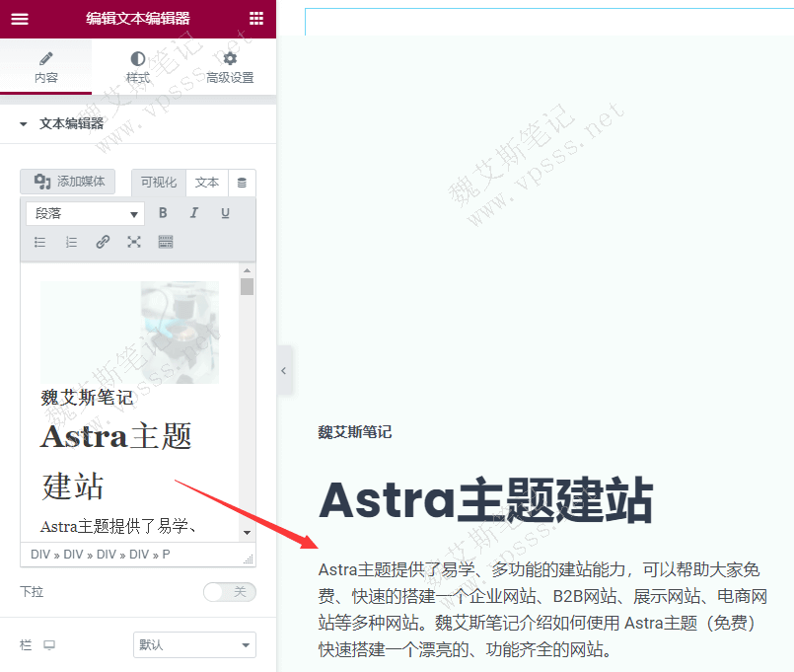Insert a hyperlink using the link icon

[x=103, y=242]
